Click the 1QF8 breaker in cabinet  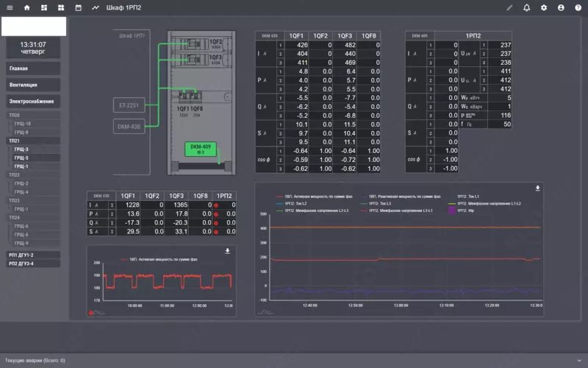point(196,96)
